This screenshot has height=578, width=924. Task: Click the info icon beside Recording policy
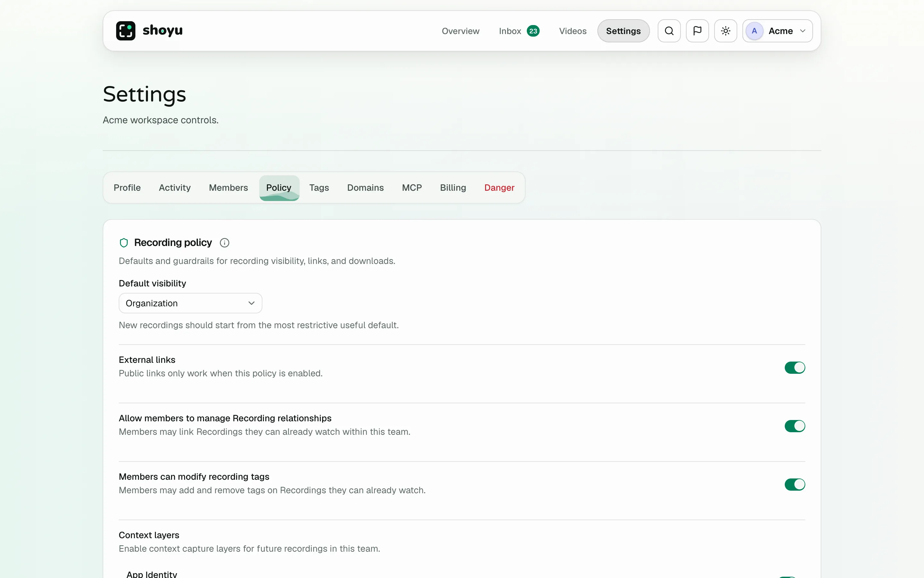225,243
